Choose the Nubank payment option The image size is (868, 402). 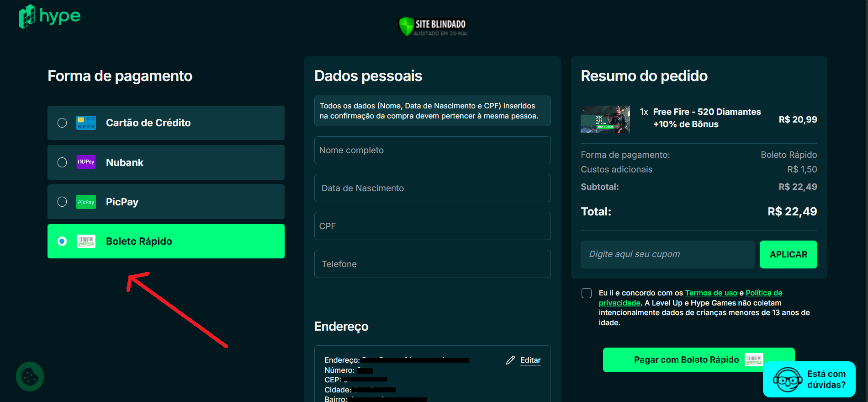166,162
